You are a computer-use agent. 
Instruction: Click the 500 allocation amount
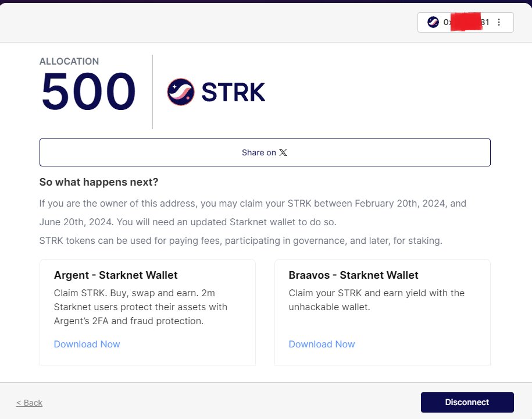click(x=88, y=92)
